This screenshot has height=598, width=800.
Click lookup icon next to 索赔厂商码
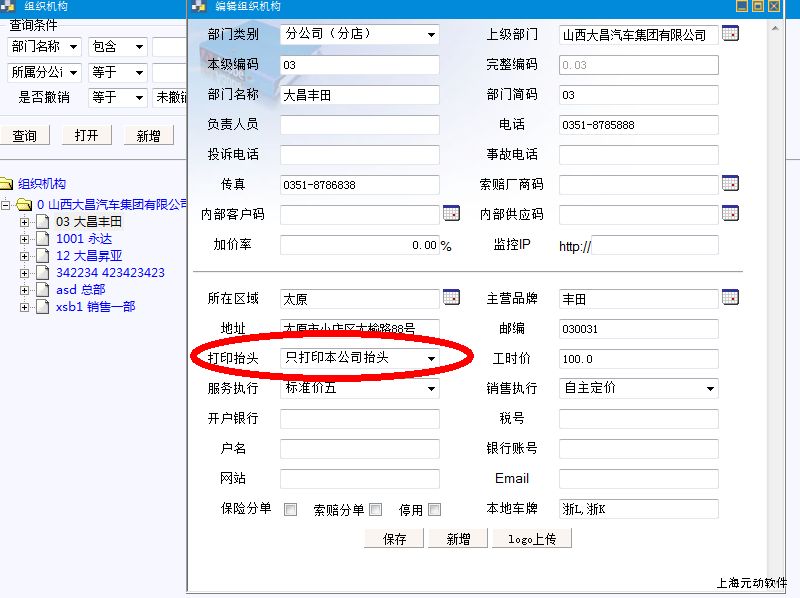click(x=730, y=184)
